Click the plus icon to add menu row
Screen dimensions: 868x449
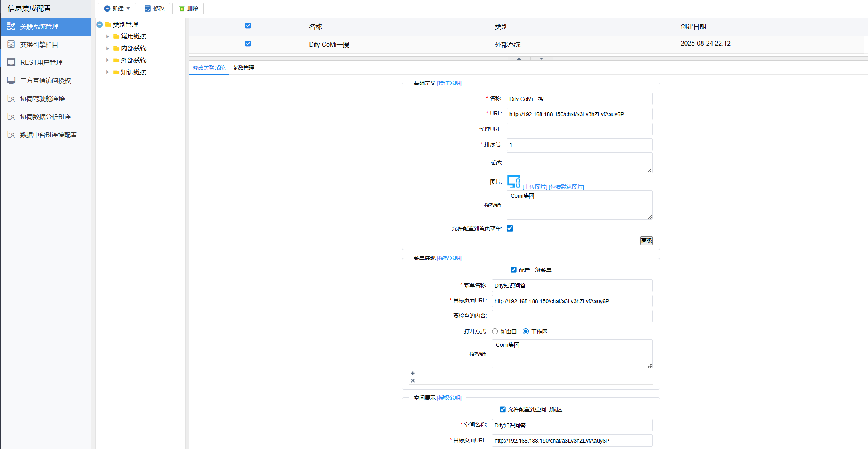pos(413,373)
